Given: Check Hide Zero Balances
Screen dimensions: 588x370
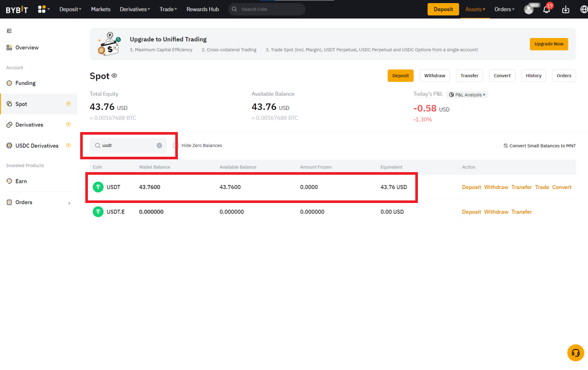Looking at the screenshot, I should (175, 145).
